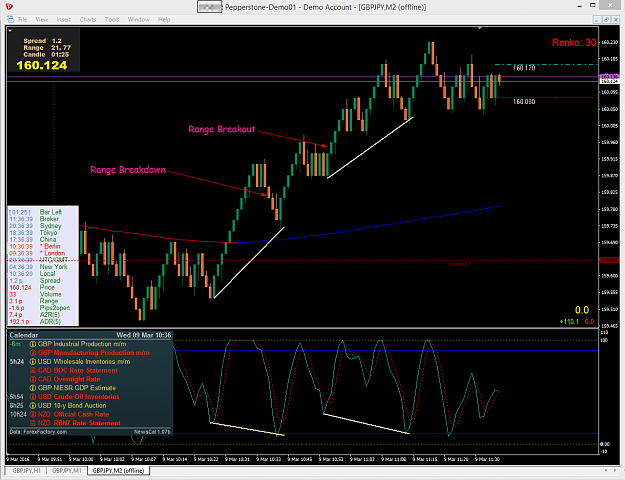The height and width of the screenshot is (480, 625).
Task: Click GBP Industrial Production m/m event
Action: 82,344
